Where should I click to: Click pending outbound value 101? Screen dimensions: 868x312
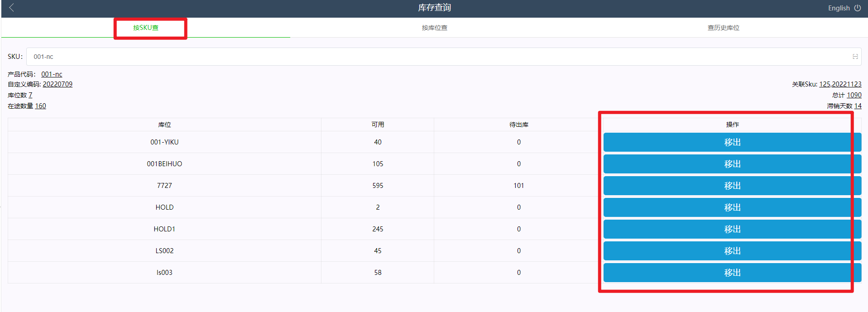pos(519,186)
